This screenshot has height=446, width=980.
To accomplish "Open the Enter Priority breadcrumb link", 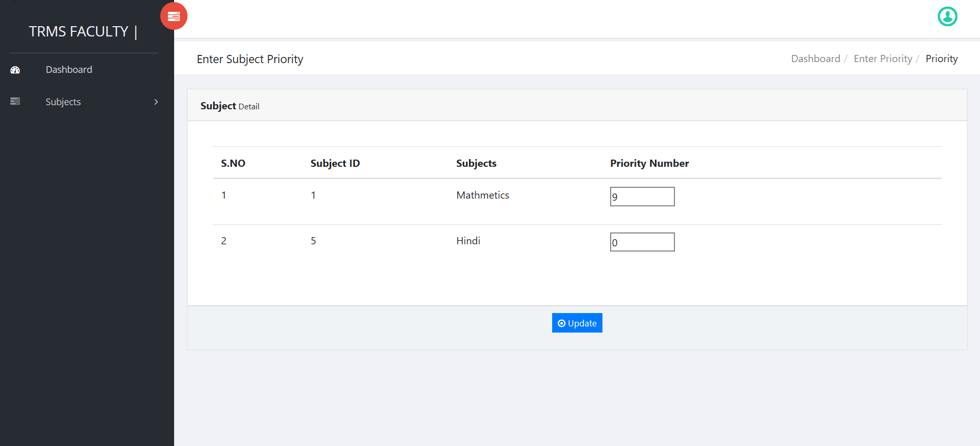I will [x=882, y=59].
